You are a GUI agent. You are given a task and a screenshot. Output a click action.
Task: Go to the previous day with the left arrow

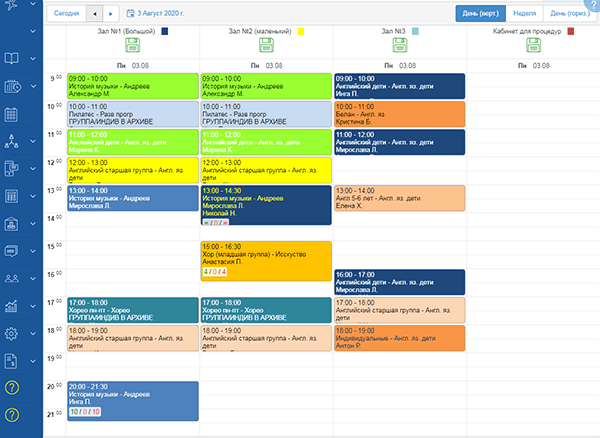click(x=94, y=14)
